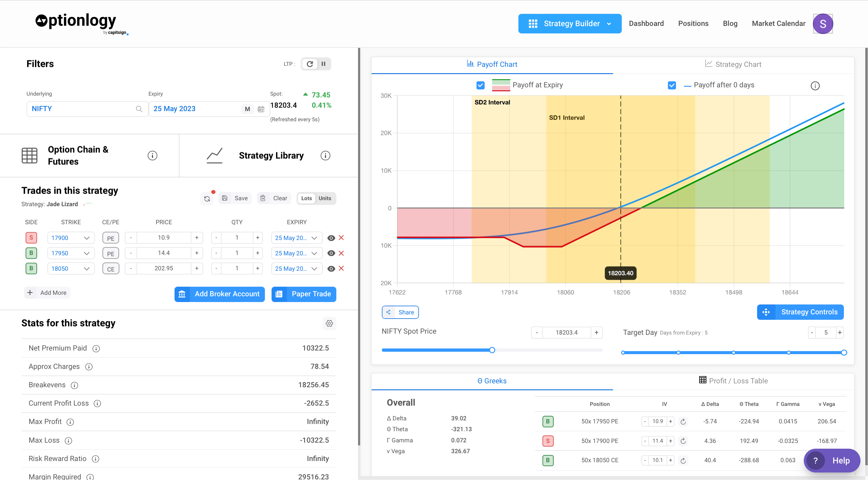Switch to the Greeks tab
The width and height of the screenshot is (868, 480).
pos(492,381)
